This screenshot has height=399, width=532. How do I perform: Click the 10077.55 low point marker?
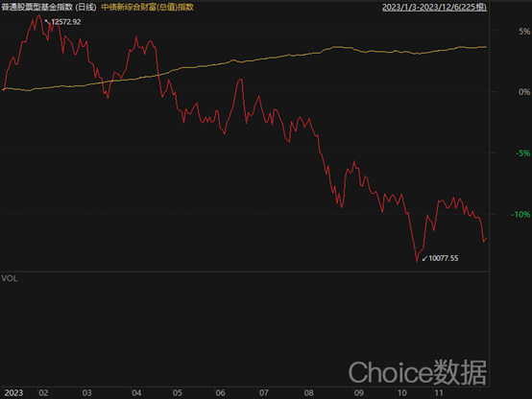pos(441,258)
